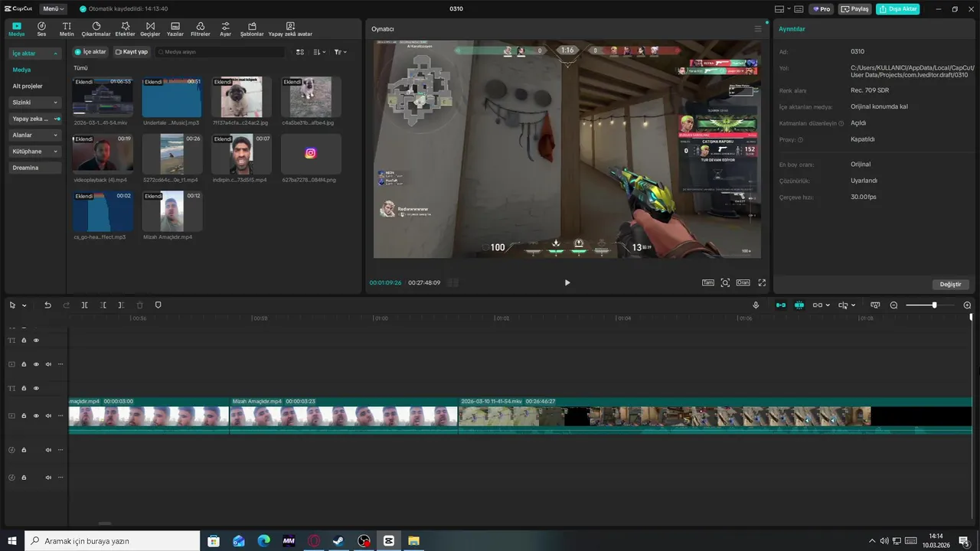The height and width of the screenshot is (551, 980).
Task: Open the Filtreler filters tab
Action: point(200,29)
